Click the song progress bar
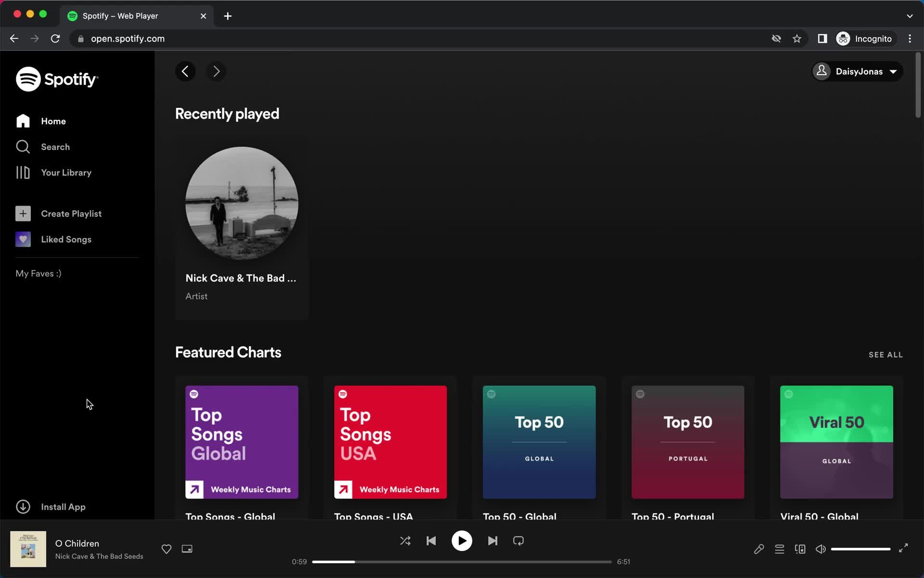Viewport: 924px width, 578px height. pyautogui.click(x=462, y=562)
